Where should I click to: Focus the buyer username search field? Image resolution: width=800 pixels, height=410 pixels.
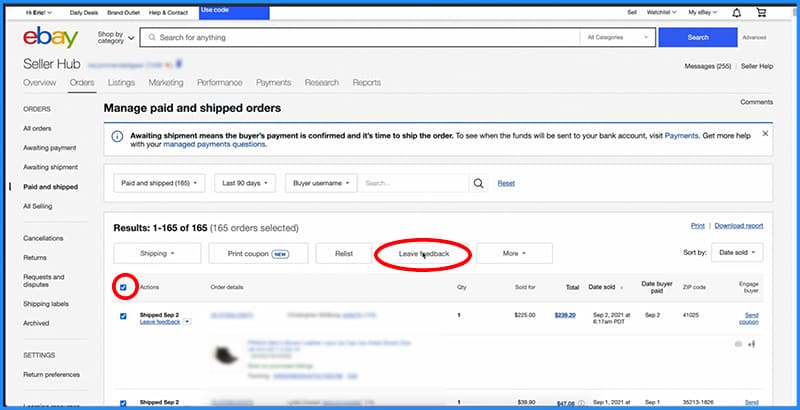tap(413, 183)
